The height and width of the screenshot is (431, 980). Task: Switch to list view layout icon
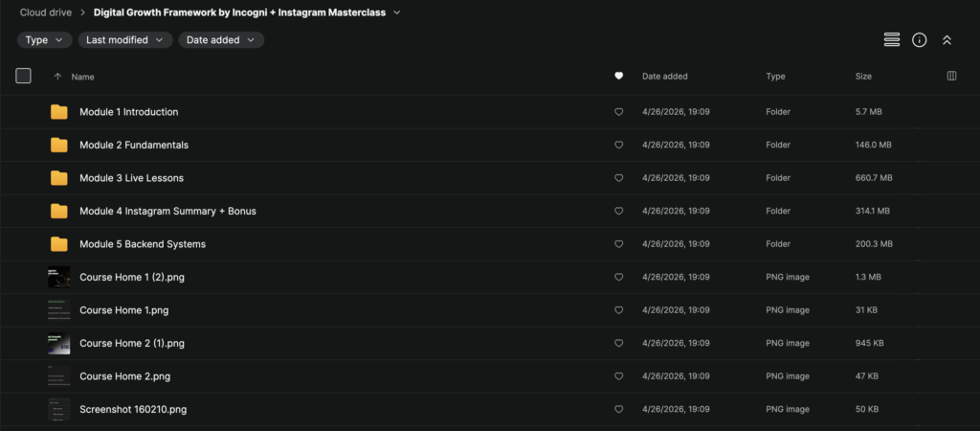891,40
